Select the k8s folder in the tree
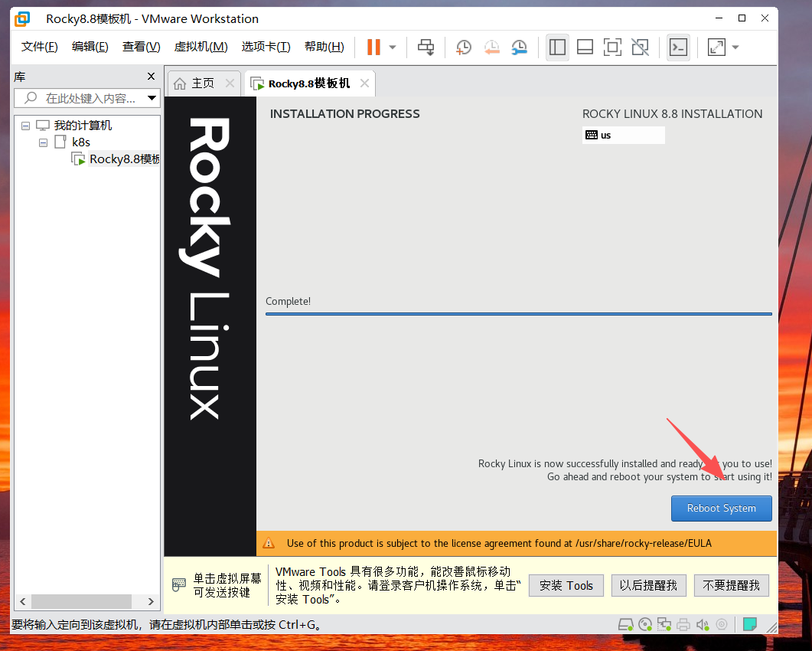 pos(81,142)
